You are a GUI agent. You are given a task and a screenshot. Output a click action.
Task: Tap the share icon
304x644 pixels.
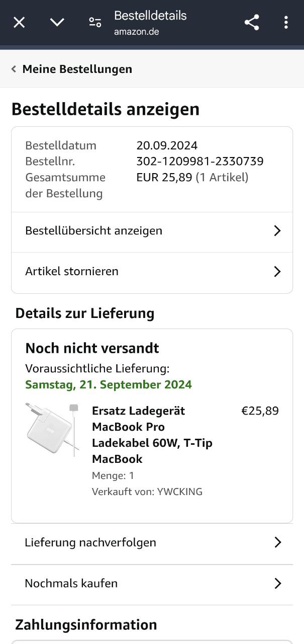click(252, 22)
